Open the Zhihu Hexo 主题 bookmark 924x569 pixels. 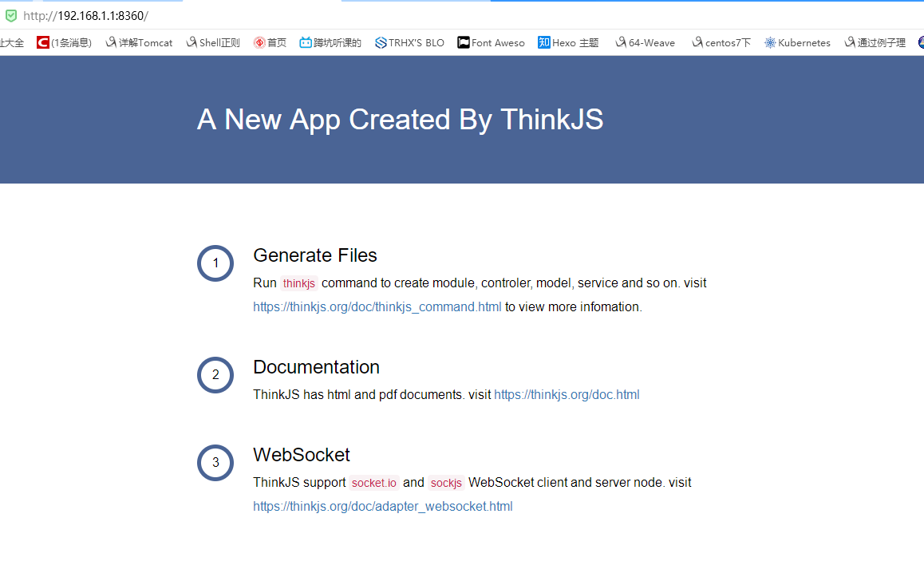pyautogui.click(x=568, y=43)
